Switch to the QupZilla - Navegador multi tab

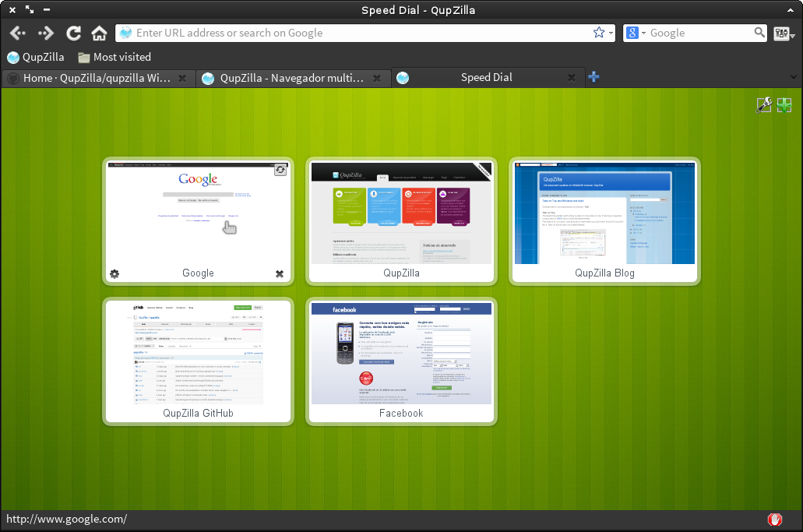coord(294,79)
